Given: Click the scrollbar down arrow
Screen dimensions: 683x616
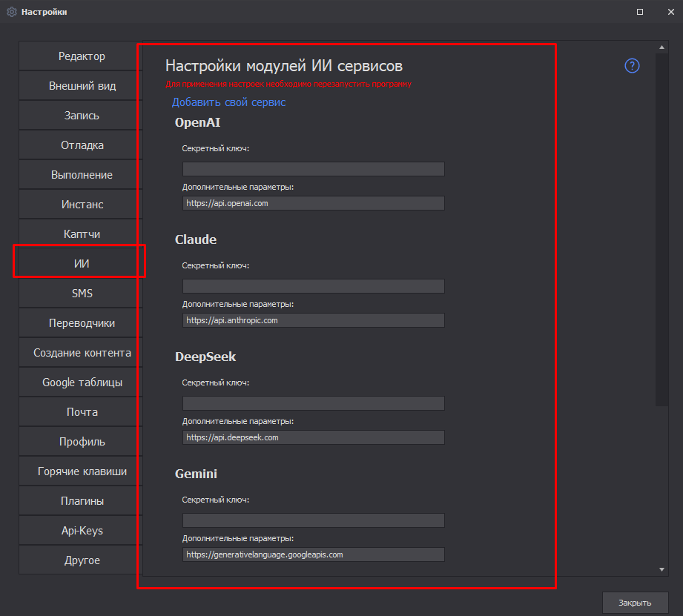Looking at the screenshot, I should tap(661, 569).
